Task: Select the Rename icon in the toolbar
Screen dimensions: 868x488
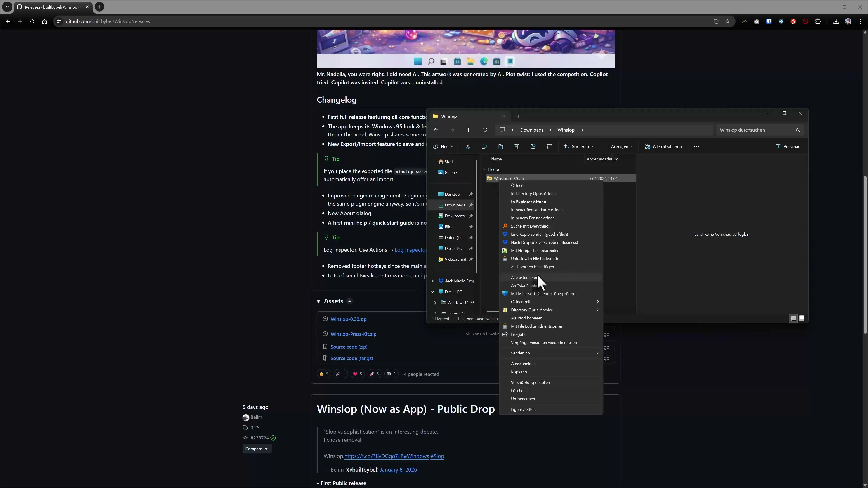Action: 517,146
